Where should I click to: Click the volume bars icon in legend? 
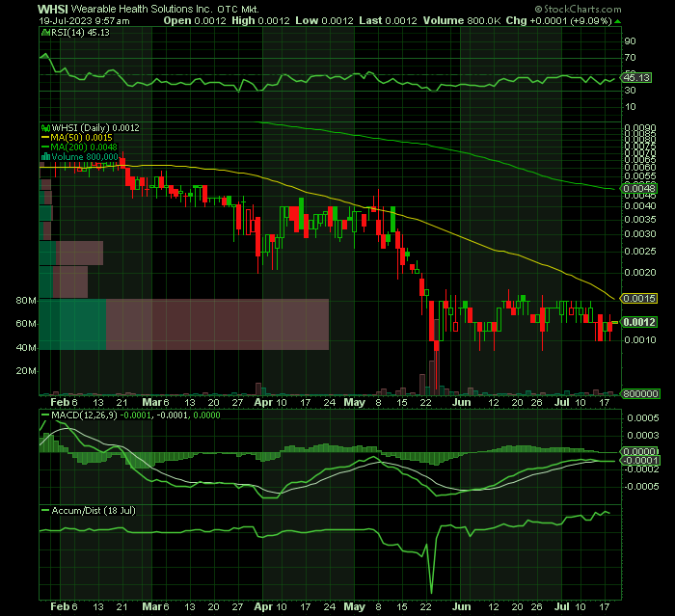[x=45, y=157]
